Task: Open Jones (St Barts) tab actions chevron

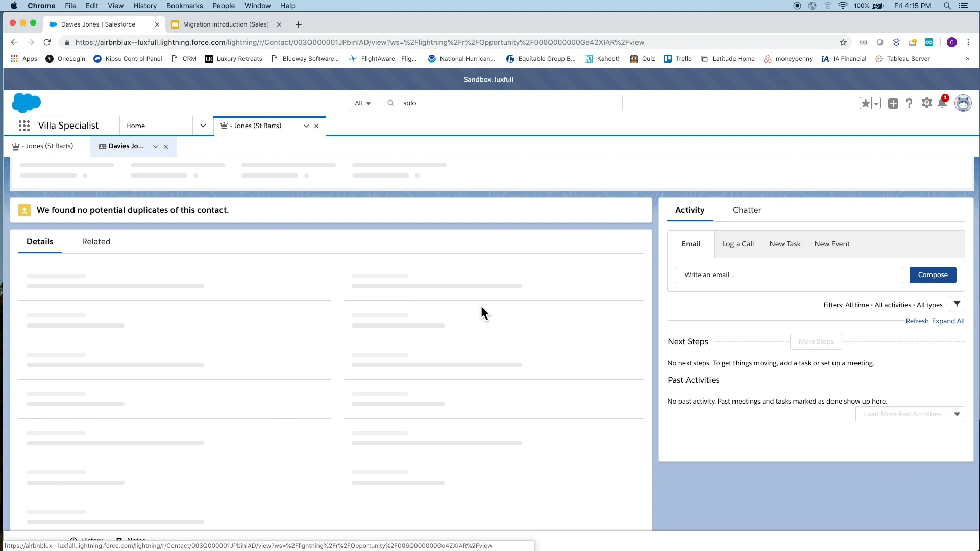Action: (x=306, y=126)
